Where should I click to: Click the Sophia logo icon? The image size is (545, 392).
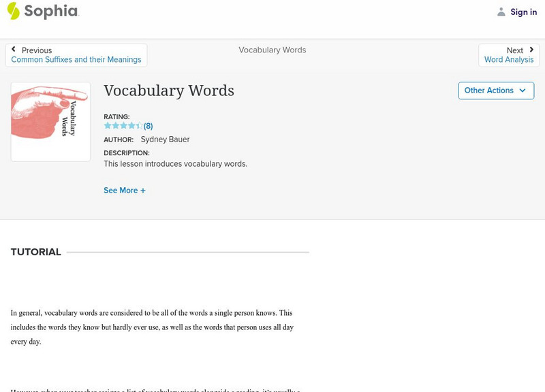pos(13,11)
